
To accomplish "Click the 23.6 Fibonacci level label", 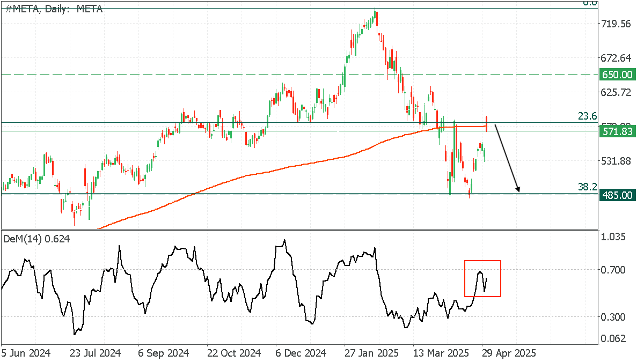I will coord(587,116).
